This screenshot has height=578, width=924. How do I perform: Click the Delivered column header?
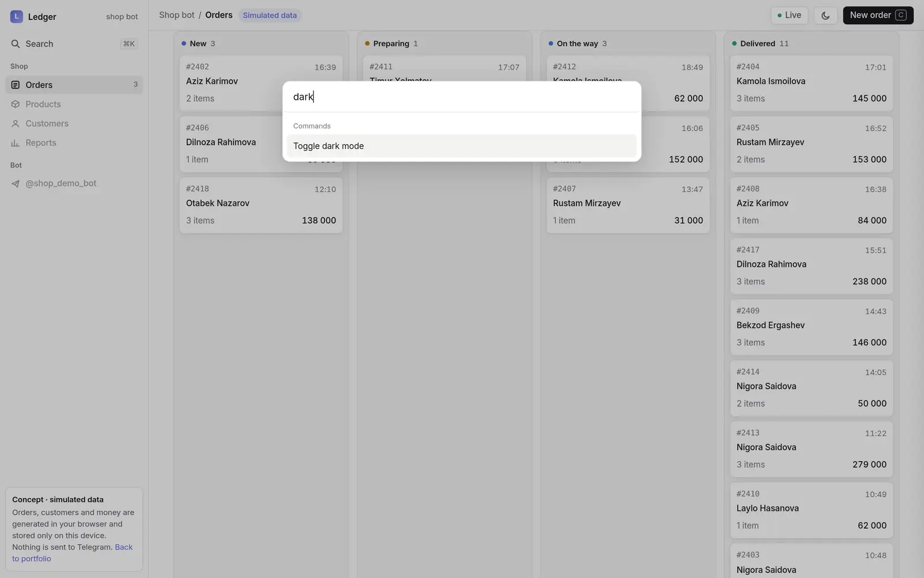pos(760,43)
